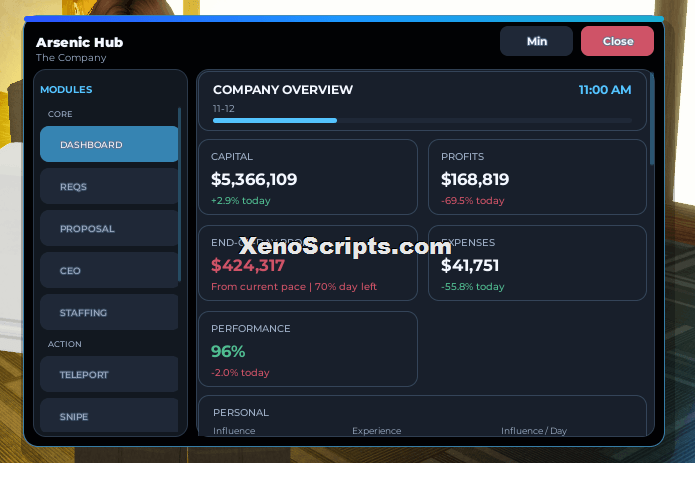Click the 'From current pace' note
The height and width of the screenshot is (493, 695).
(294, 287)
